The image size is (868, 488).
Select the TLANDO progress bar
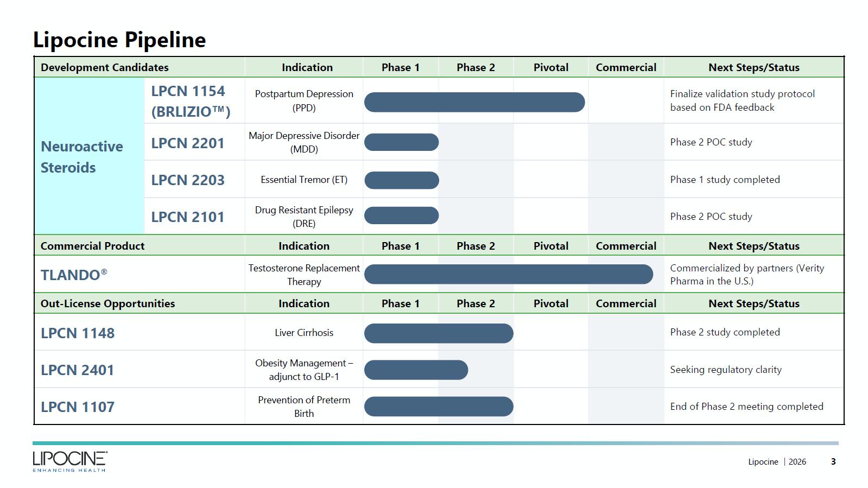point(509,274)
